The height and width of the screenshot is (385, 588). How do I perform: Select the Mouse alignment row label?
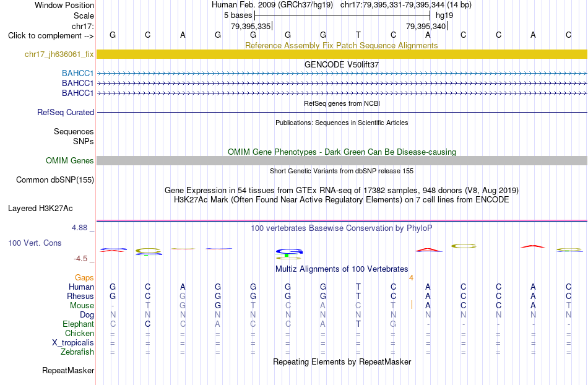(82, 306)
